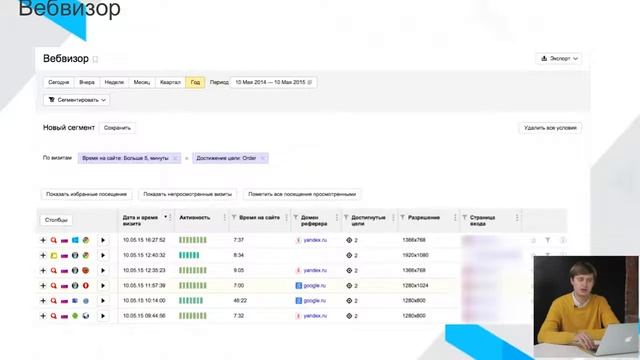Open the Сегментировать dropdown
This screenshot has width=640, height=360.
pos(77,100)
